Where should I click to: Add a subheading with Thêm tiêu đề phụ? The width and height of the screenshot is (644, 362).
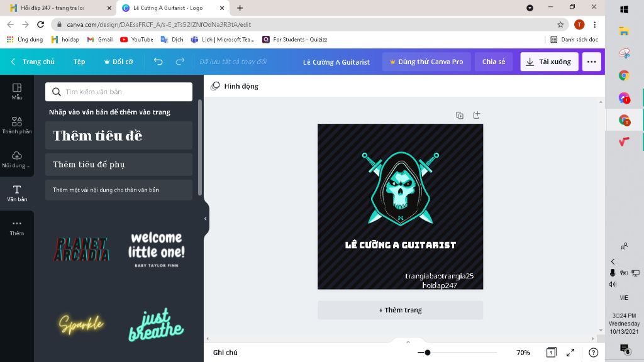click(119, 165)
